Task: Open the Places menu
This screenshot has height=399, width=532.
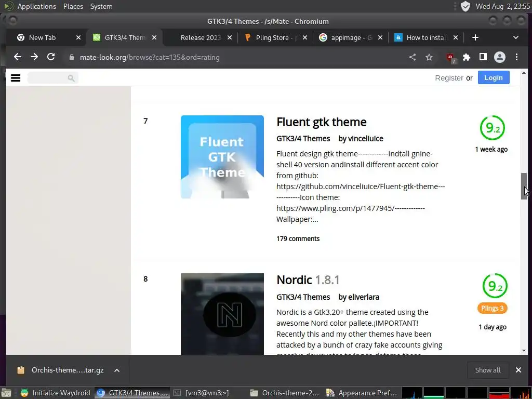Action: click(73, 6)
